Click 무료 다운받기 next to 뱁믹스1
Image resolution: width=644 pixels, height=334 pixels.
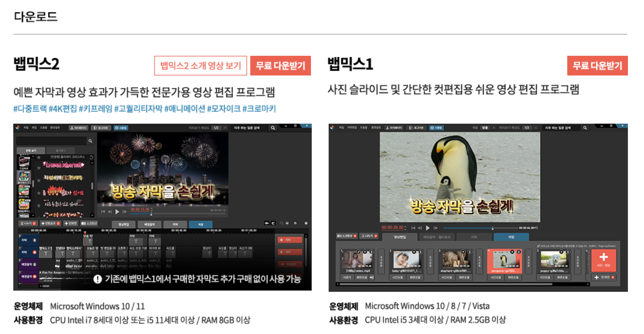(597, 65)
